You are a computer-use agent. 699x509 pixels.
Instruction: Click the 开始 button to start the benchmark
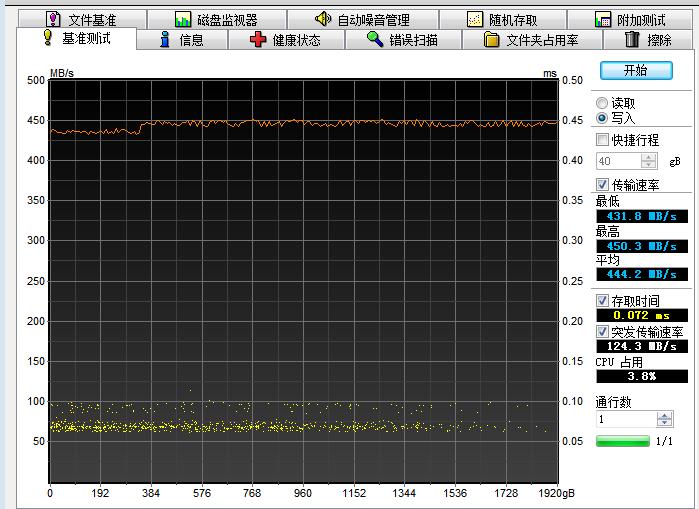[636, 70]
